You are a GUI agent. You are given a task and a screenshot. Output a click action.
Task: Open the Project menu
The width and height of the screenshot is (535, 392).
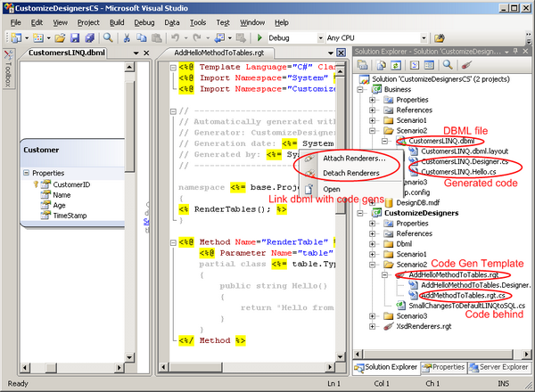tap(88, 22)
